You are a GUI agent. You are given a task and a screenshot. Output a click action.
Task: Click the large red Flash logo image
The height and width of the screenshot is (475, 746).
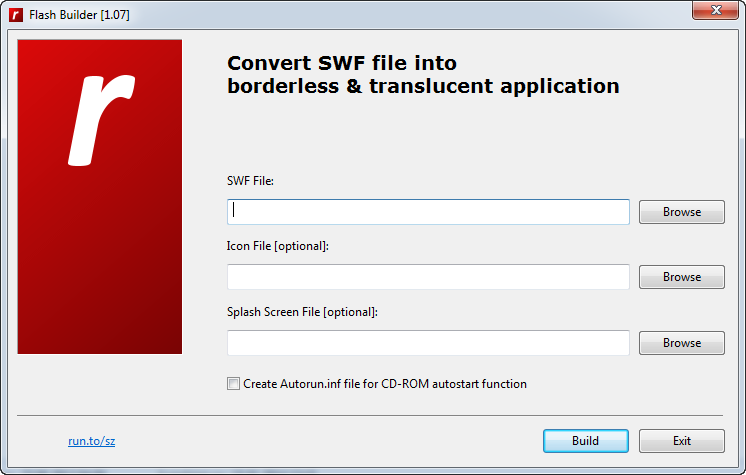100,197
